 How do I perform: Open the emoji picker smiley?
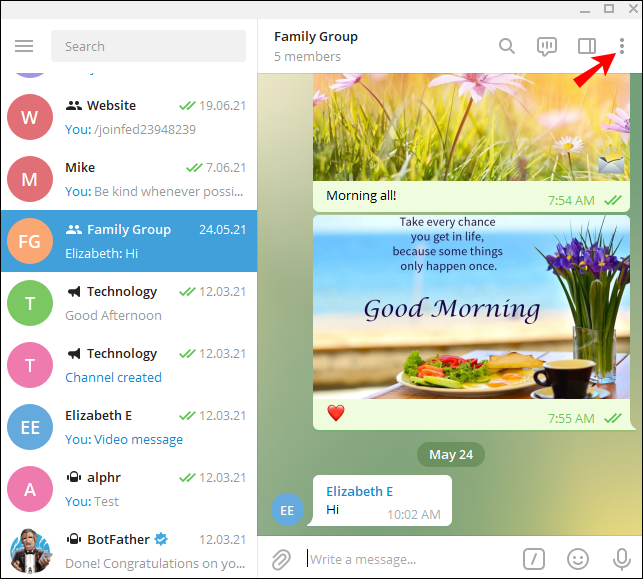click(x=578, y=559)
